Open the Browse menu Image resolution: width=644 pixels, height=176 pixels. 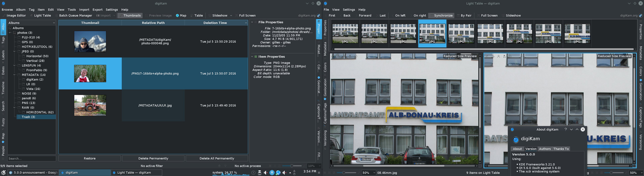[x=7, y=10]
